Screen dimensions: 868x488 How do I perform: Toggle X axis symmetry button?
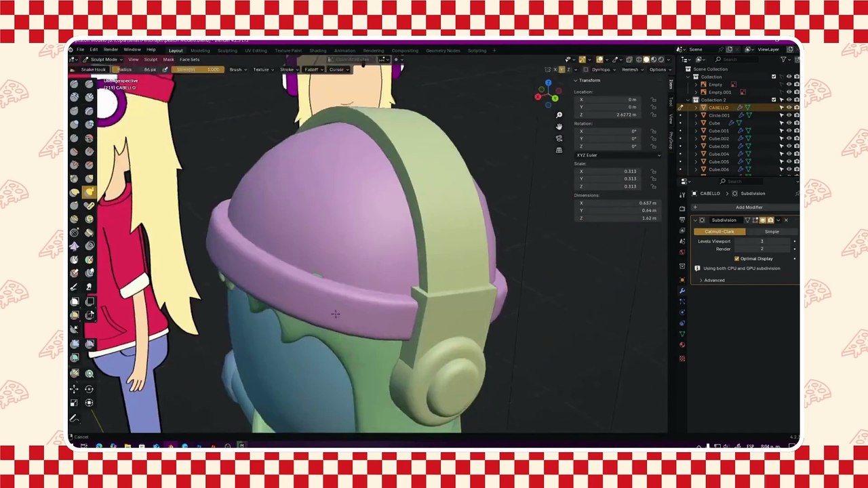click(555, 70)
